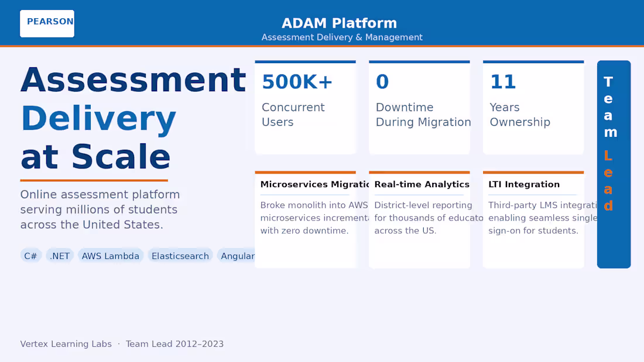Select the C# technology tag
The height and width of the screenshot is (362, 644).
coord(31,256)
